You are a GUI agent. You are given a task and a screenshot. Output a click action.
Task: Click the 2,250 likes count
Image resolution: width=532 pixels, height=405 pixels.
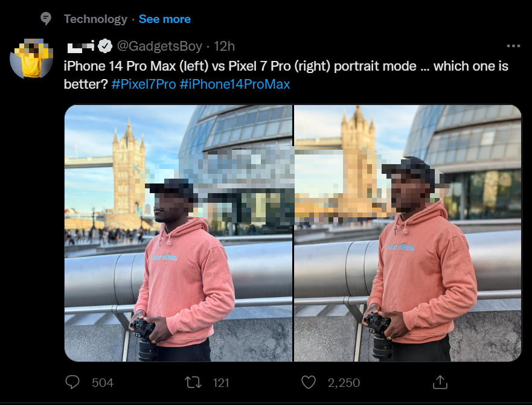[x=344, y=382]
